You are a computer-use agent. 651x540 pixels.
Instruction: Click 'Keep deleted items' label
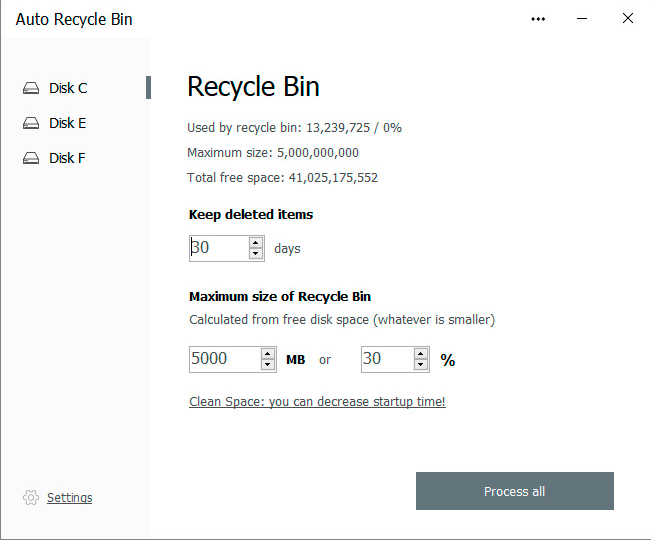251,215
